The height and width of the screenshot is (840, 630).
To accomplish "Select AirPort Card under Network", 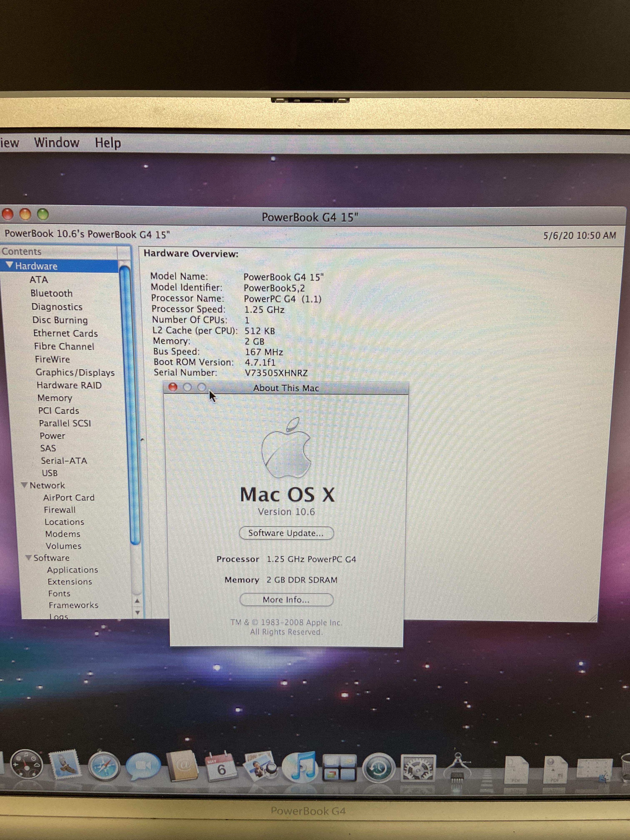I will pos(69,497).
